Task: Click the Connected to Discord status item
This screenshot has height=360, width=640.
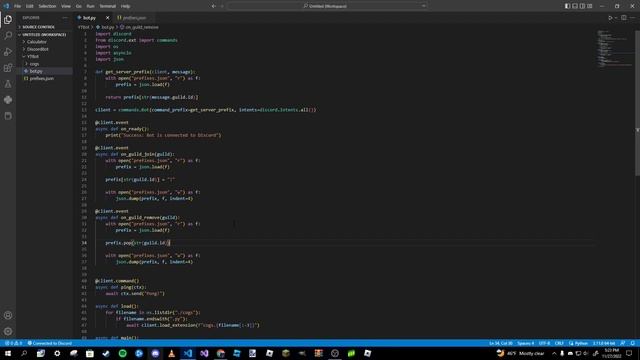Action: pyautogui.click(x=49, y=343)
